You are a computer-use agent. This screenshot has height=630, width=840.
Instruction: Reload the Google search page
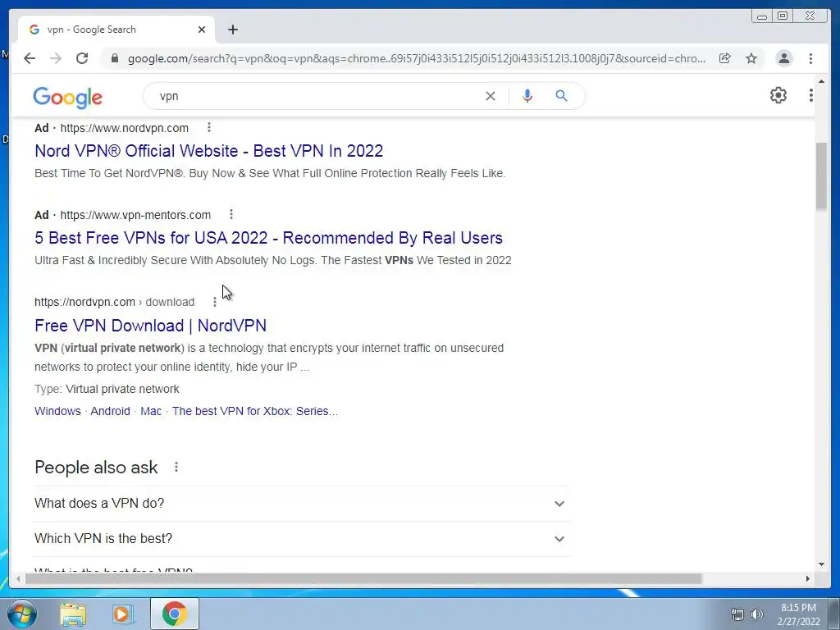point(82,58)
